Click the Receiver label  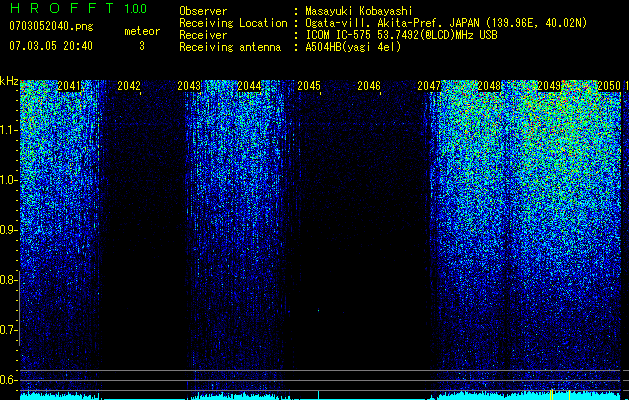(203, 35)
